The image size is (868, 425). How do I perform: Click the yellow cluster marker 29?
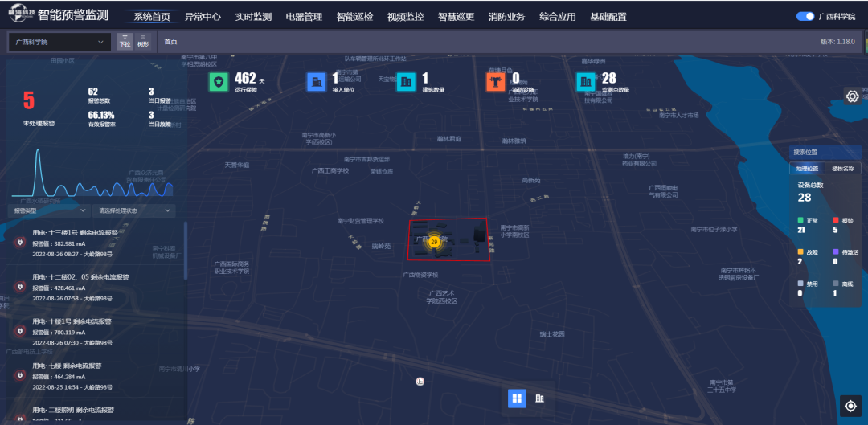click(x=434, y=242)
